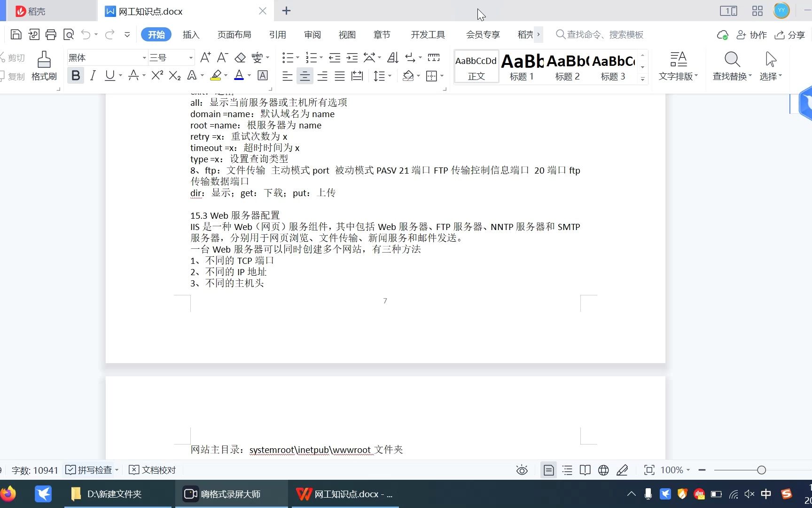This screenshot has height=508, width=812.
Task: Apply superscript formatting
Action: (x=156, y=75)
